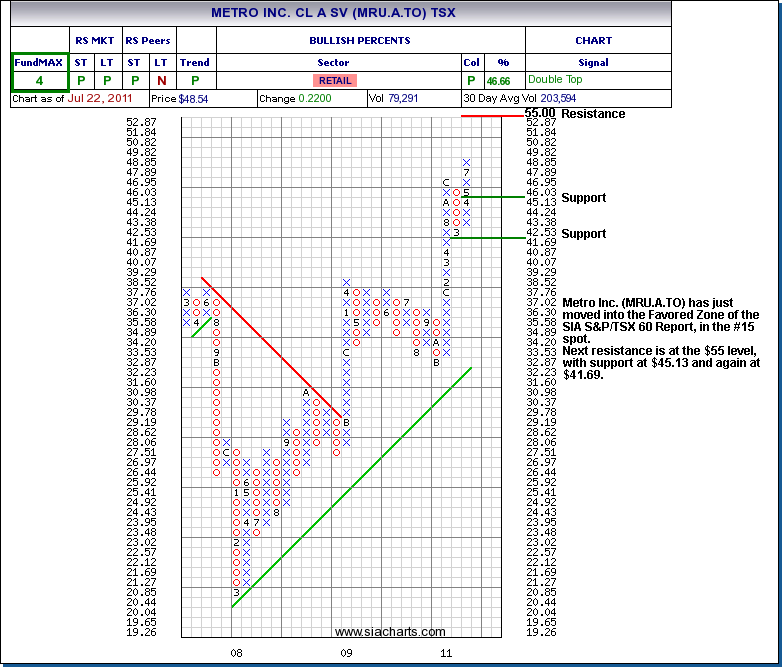Click the FundMAX header cell
The width and height of the screenshot is (782, 667).
click(39, 62)
